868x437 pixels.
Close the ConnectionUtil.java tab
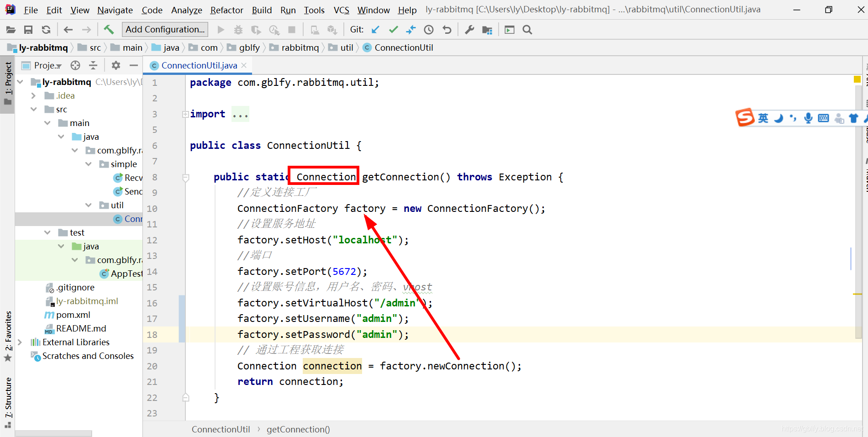(x=244, y=65)
